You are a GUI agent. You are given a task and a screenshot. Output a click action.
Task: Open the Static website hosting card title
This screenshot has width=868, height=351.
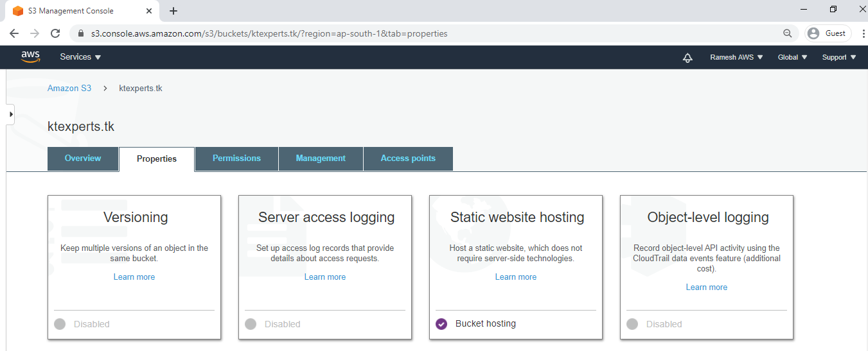coord(517,218)
